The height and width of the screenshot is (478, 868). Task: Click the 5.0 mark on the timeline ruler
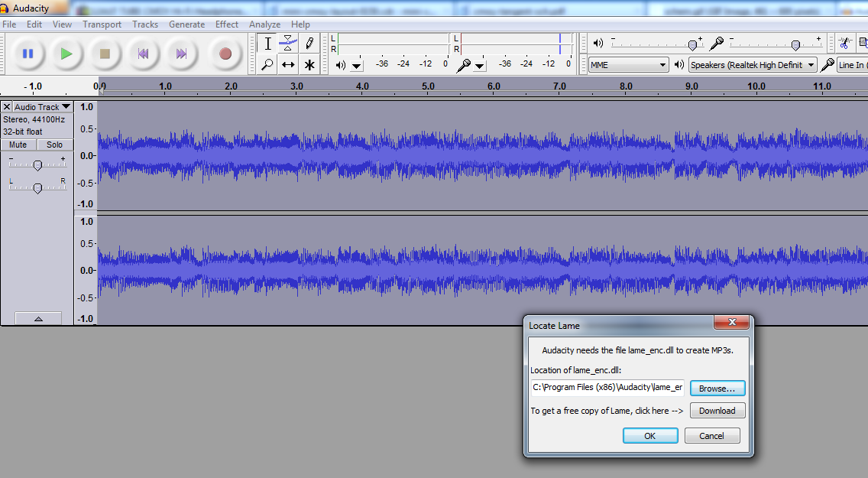coord(428,86)
